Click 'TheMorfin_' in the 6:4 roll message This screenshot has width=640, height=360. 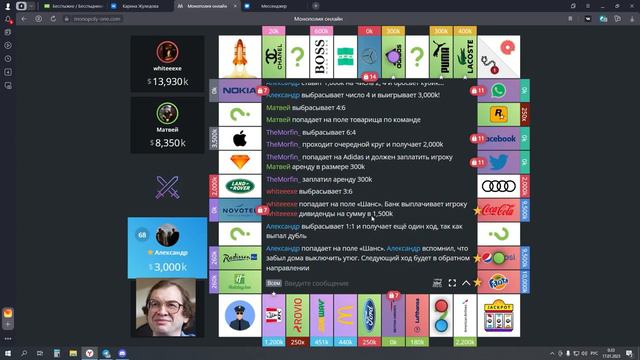[283, 132]
